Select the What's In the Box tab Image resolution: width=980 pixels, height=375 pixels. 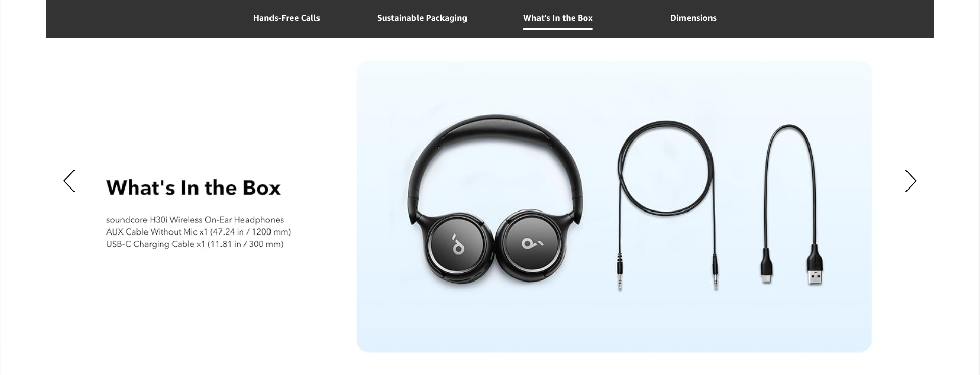pos(557,18)
